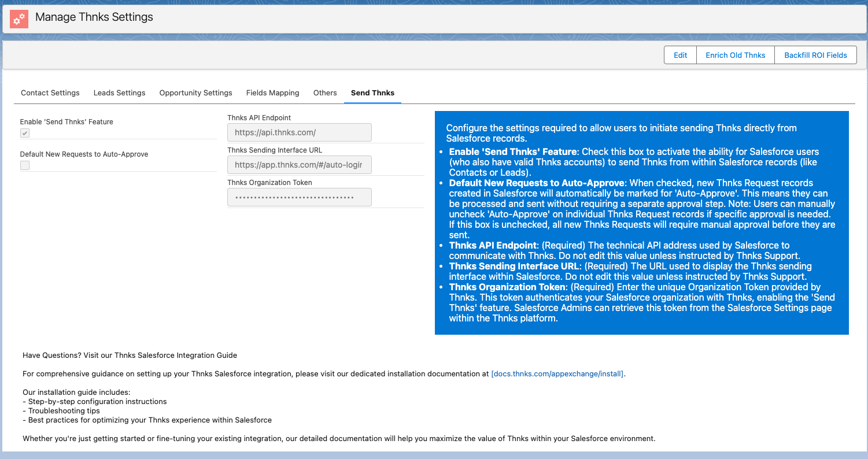The height and width of the screenshot is (459, 868).
Task: Click the 'Enable 'Send Thnks' Feature' label
Action: [x=67, y=122]
